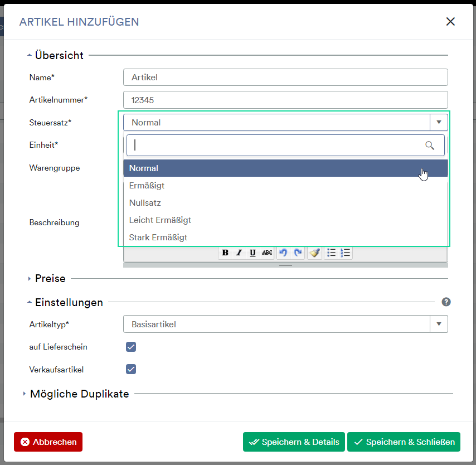Toggle bold formatting in description editor
Viewport: 476px width, 465px height.
click(x=225, y=253)
